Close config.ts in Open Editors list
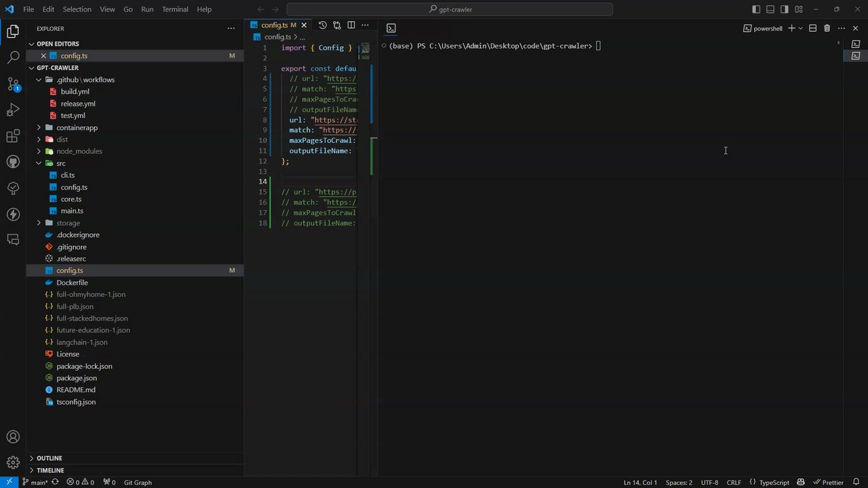Image resolution: width=868 pixels, height=488 pixels. click(43, 56)
